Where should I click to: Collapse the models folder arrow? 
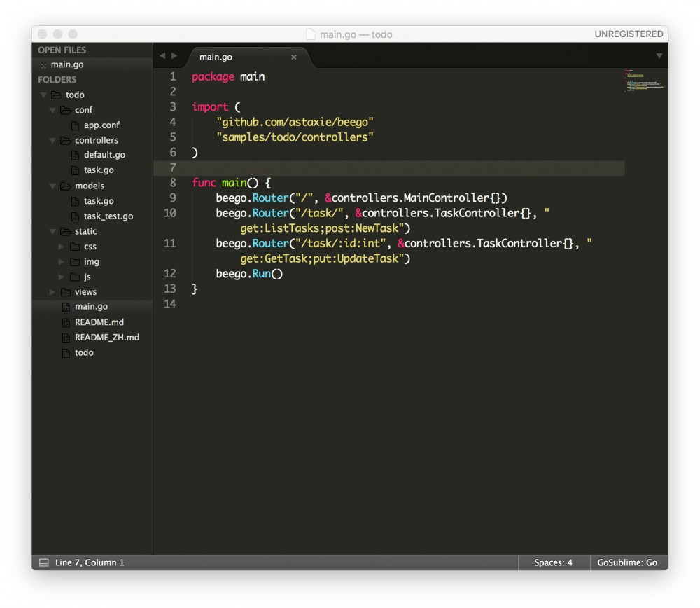(52, 186)
